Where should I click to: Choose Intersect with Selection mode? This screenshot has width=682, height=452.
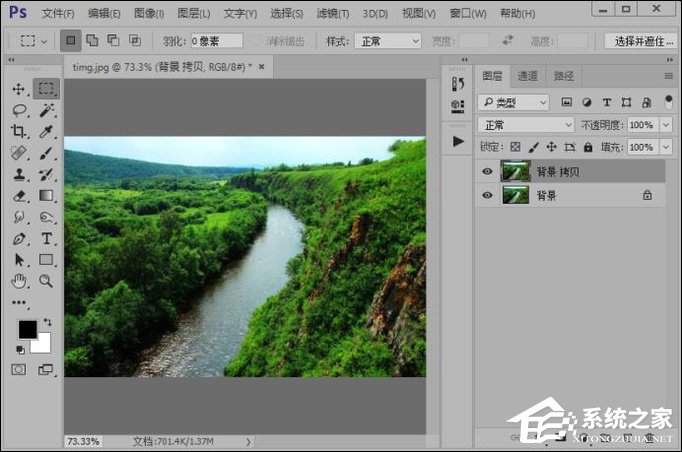pos(135,41)
